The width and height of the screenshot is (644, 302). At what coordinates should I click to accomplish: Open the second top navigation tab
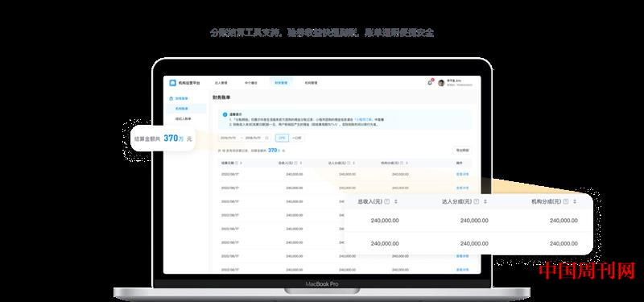pos(251,83)
